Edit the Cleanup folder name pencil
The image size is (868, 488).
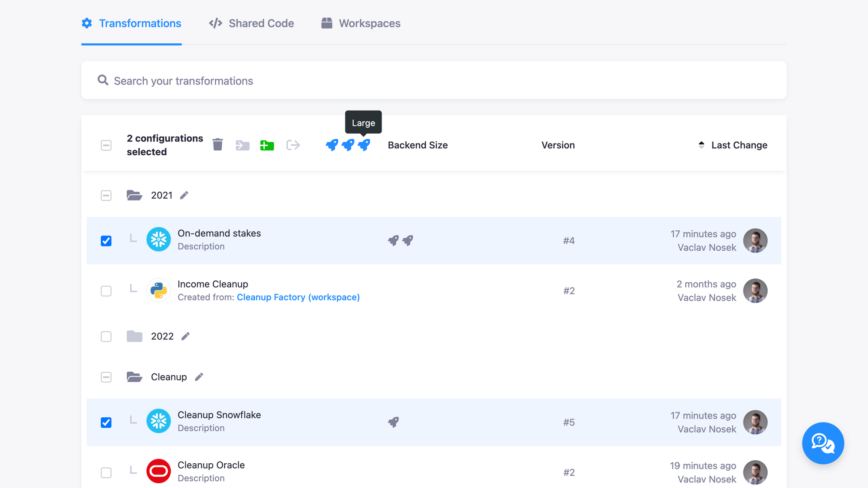coord(199,377)
